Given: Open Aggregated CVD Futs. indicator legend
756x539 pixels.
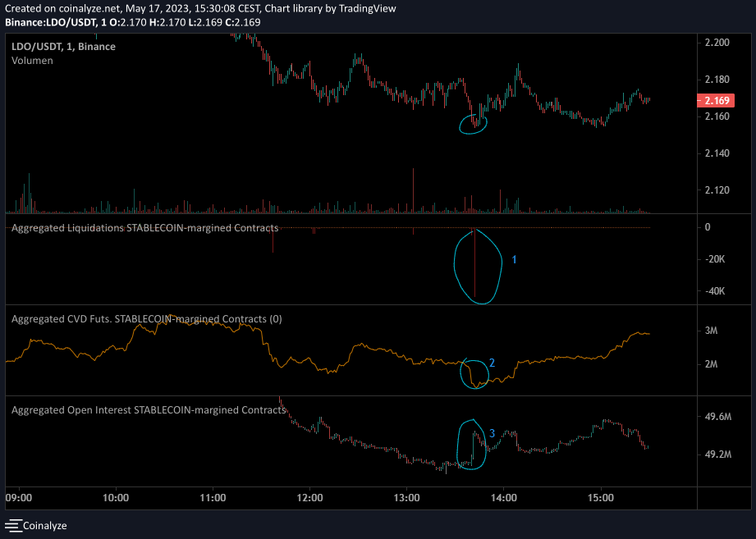Looking at the screenshot, I should [146, 318].
